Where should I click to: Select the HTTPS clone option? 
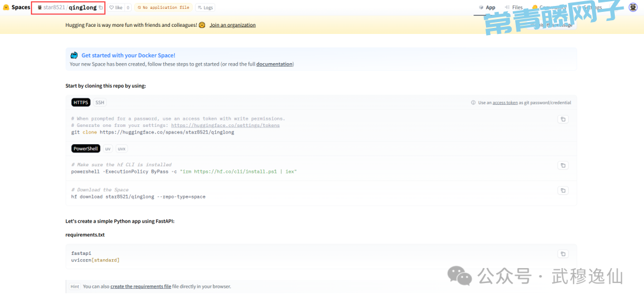coord(81,102)
